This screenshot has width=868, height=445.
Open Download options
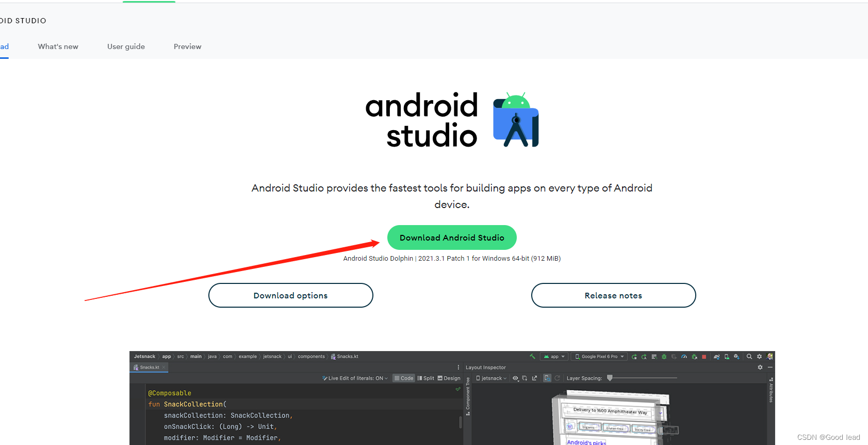pos(290,295)
